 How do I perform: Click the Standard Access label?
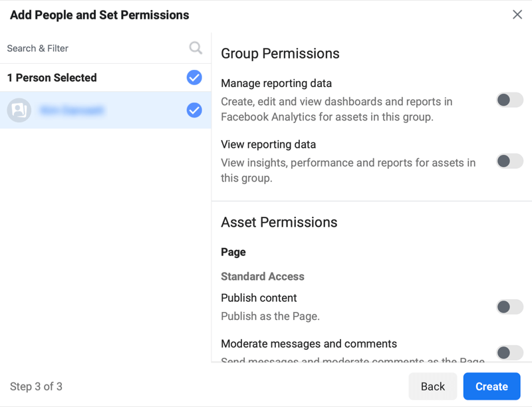pyautogui.click(x=263, y=277)
